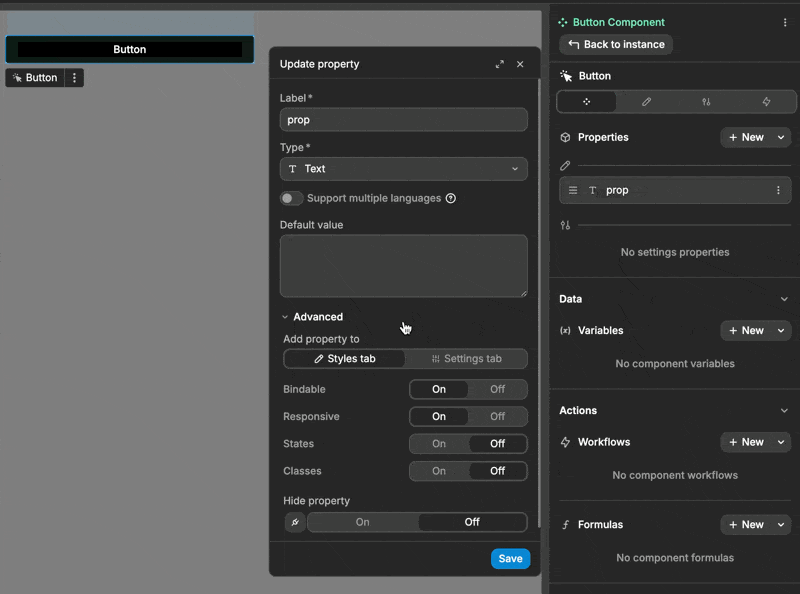This screenshot has width=800, height=594.
Task: Save the updated property
Action: [x=511, y=558]
